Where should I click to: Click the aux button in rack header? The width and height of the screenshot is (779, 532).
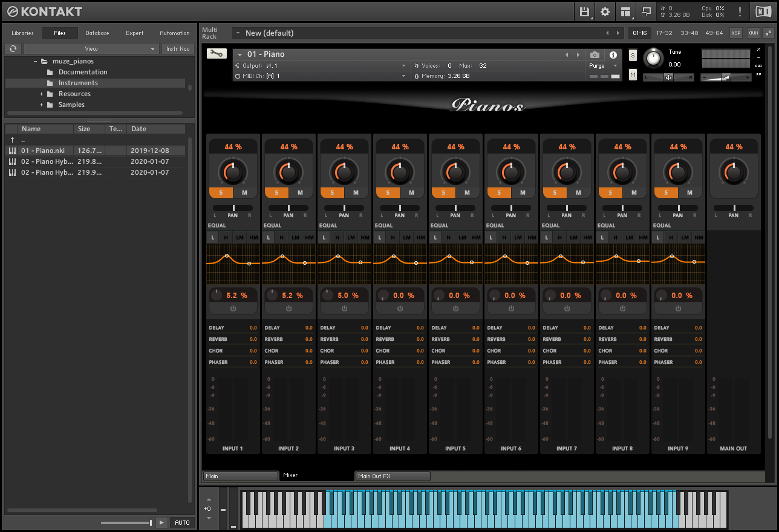click(753, 33)
